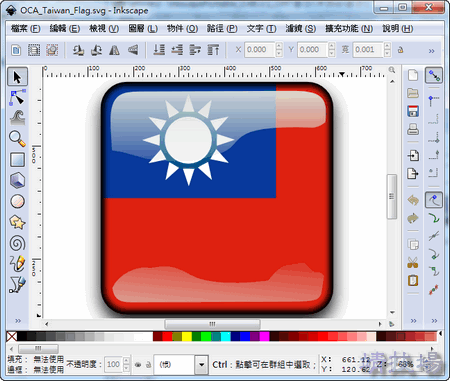Click the Print icon

pos(413,129)
